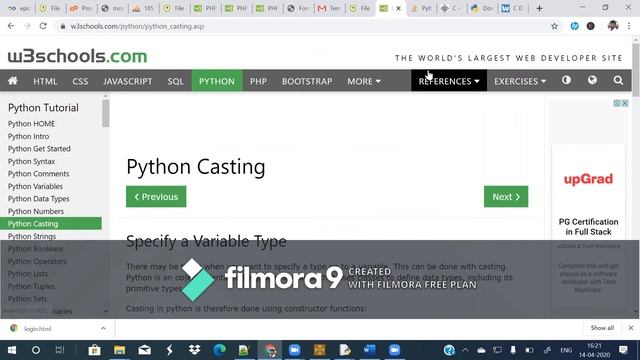Close the active W3Schools tab
The image size is (640, 360).
[398, 8]
